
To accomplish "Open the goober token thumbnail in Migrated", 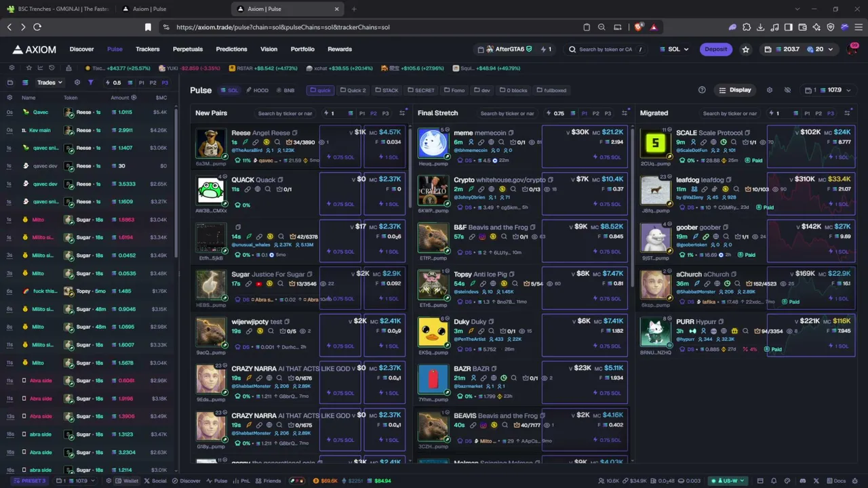I will [x=655, y=237].
